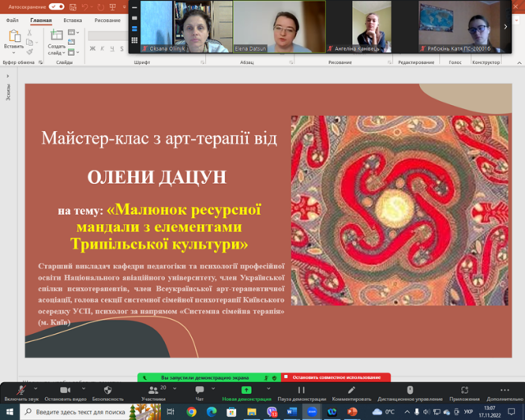525x420 pixels.
Task: Expand the Вставить paste options arrow
Action: coord(14,53)
